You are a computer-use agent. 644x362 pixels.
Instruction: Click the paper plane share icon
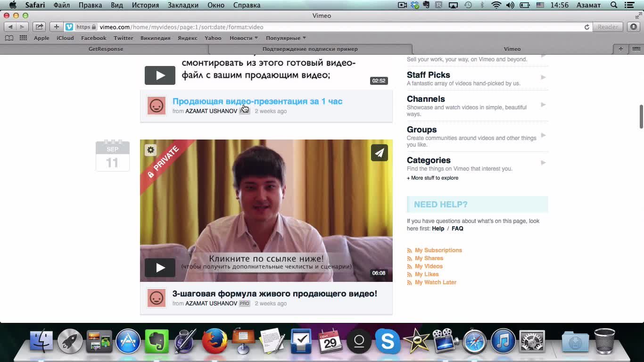pyautogui.click(x=379, y=153)
